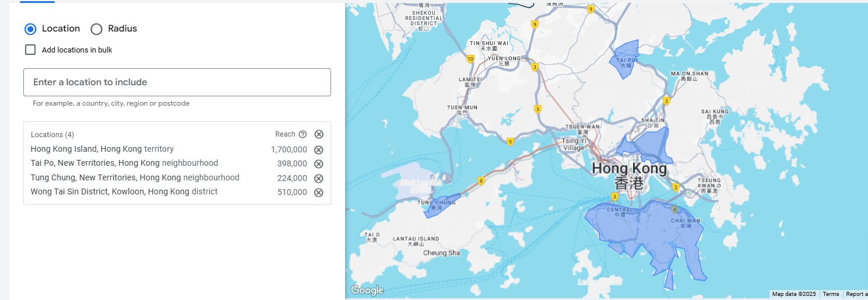Click route 10 marker on map
This screenshot has width=868, height=300.
click(x=470, y=58)
